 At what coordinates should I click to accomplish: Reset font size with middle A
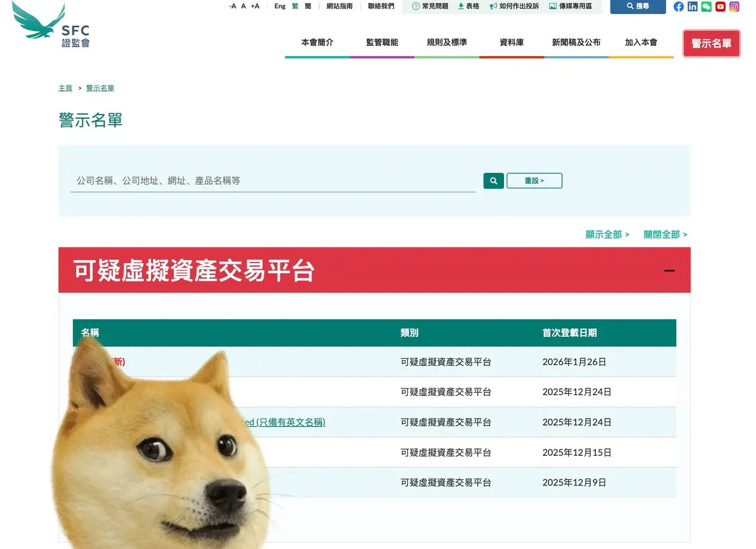[x=244, y=6]
